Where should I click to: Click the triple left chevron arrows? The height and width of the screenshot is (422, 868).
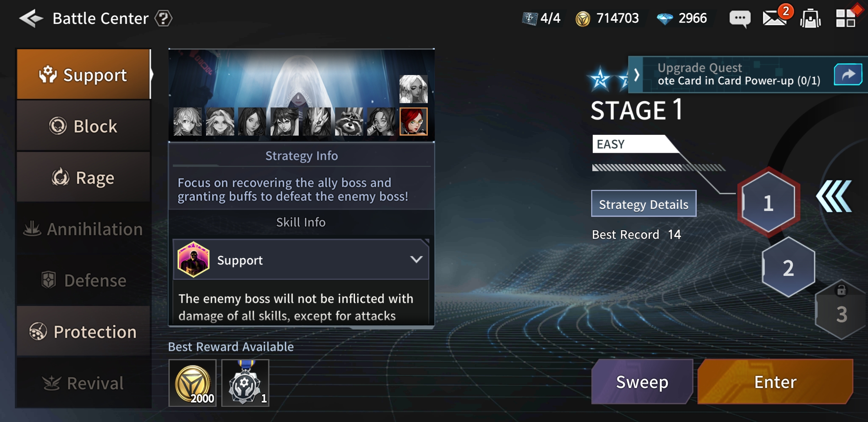(834, 196)
